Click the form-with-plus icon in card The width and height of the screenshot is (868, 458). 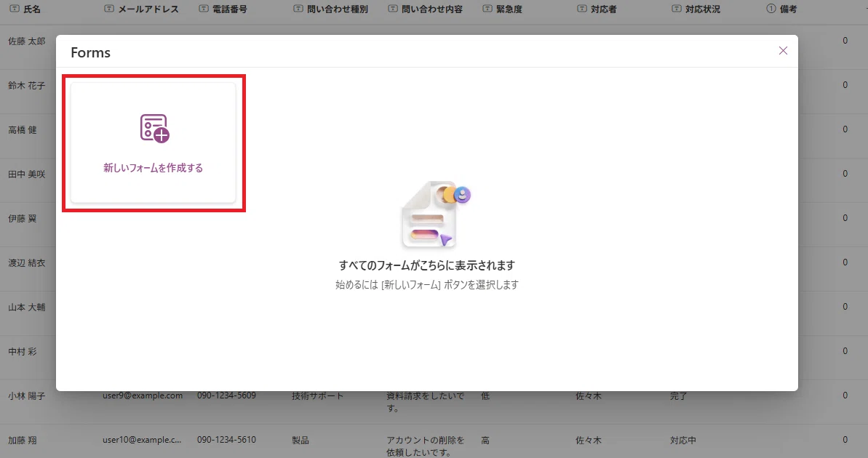click(x=154, y=129)
